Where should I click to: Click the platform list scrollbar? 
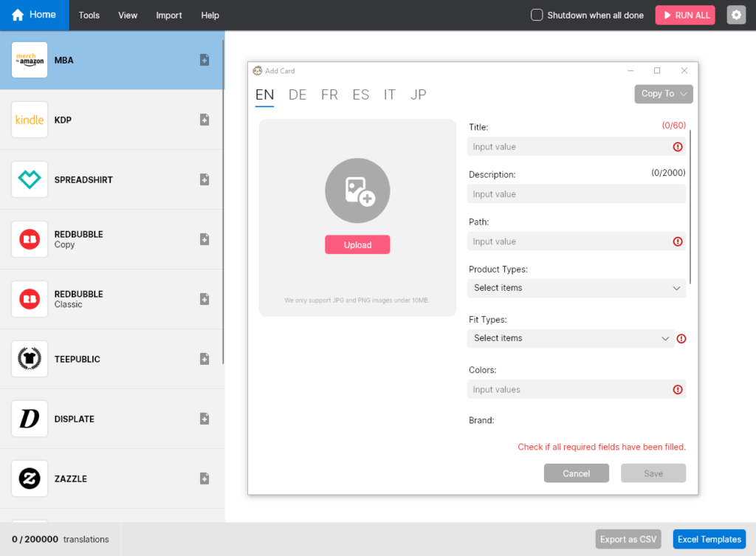223,202
